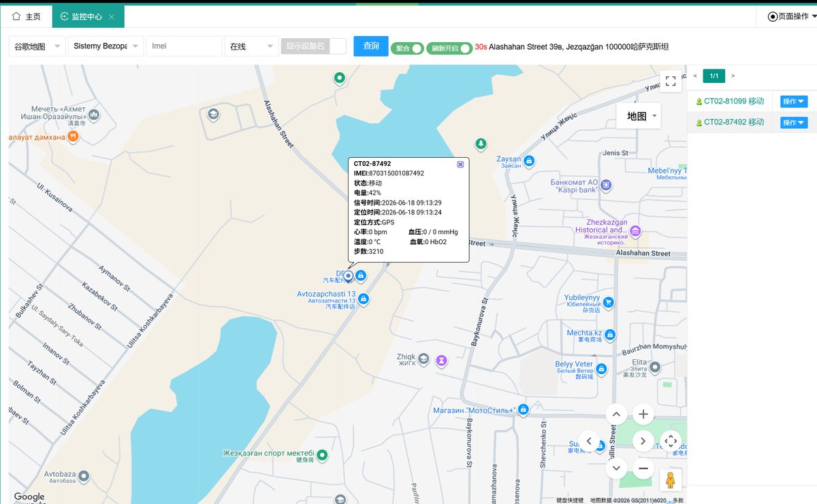Viewport: 817px width, 504px height.
Task: Pan the map up
Action: pyautogui.click(x=616, y=414)
